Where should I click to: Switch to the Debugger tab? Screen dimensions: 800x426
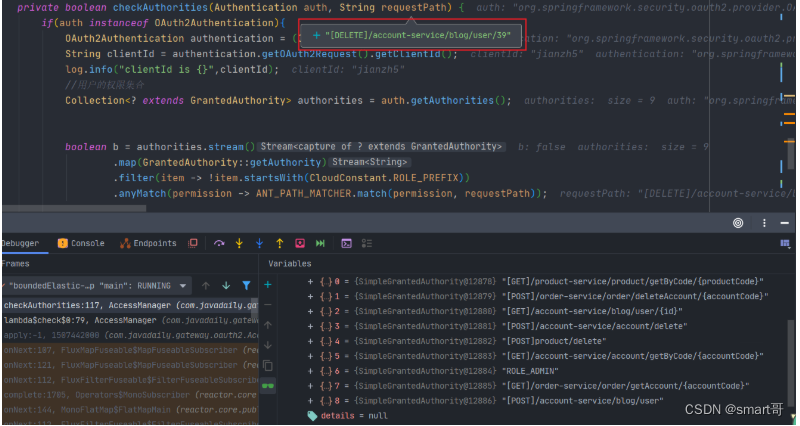click(x=20, y=243)
